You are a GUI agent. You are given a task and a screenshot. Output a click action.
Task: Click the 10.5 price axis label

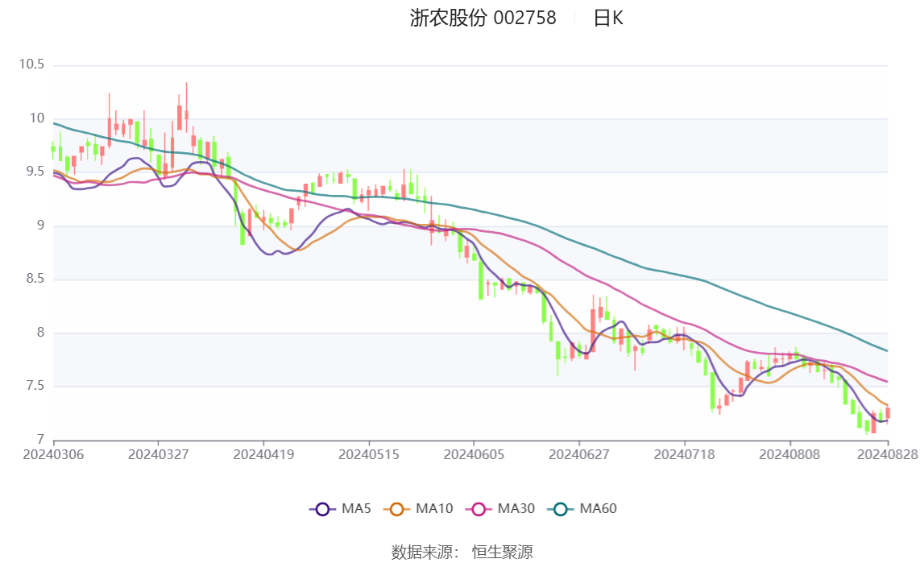32,64
